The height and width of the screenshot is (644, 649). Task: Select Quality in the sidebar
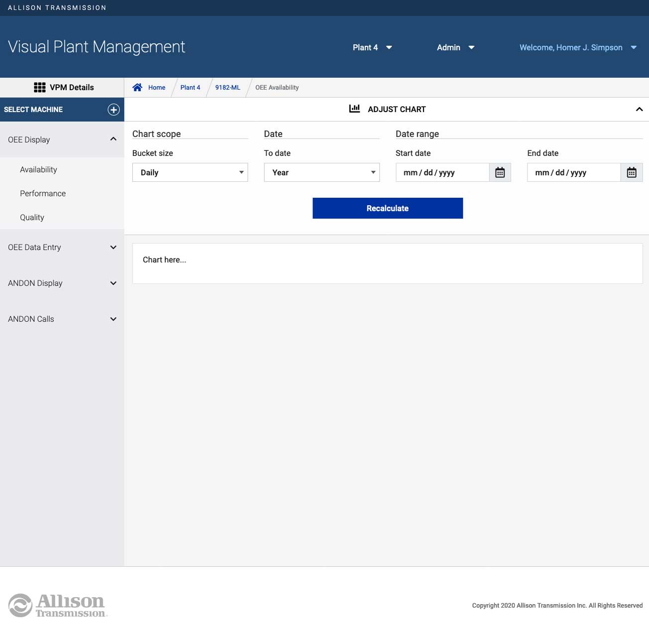tap(32, 217)
